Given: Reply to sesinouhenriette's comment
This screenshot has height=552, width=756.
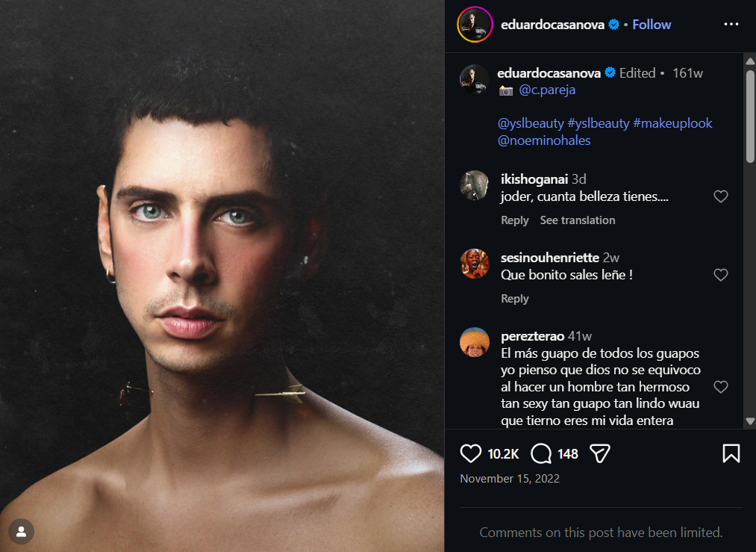Looking at the screenshot, I should (x=514, y=299).
